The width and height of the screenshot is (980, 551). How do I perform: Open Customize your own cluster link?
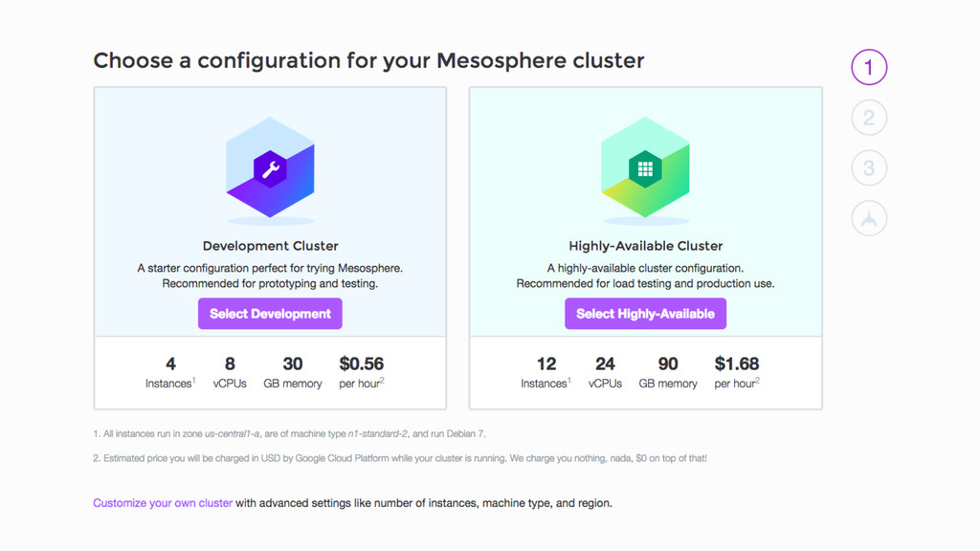[163, 503]
